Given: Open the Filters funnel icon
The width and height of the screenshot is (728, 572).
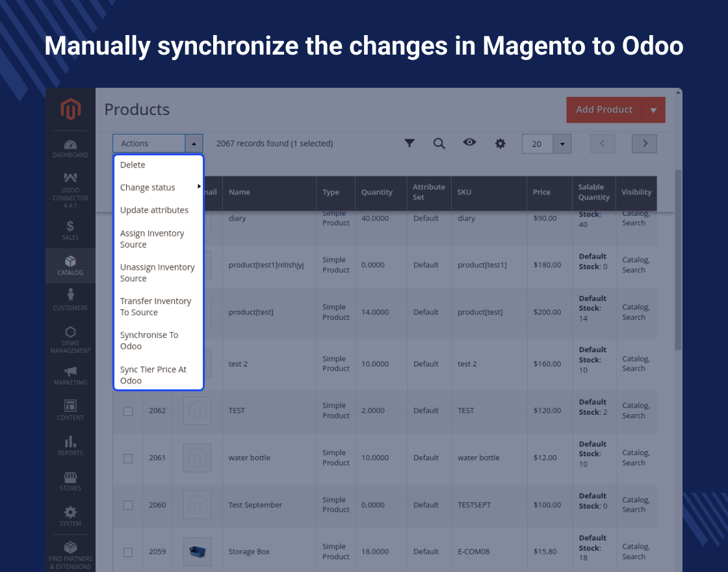Looking at the screenshot, I should tap(409, 144).
